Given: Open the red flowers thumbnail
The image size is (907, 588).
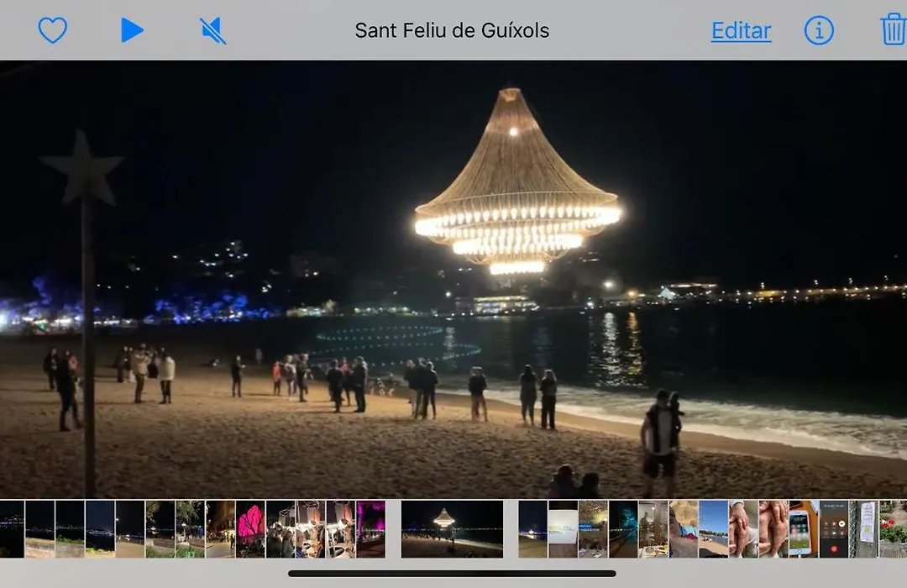Looking at the screenshot, I should [x=893, y=529].
